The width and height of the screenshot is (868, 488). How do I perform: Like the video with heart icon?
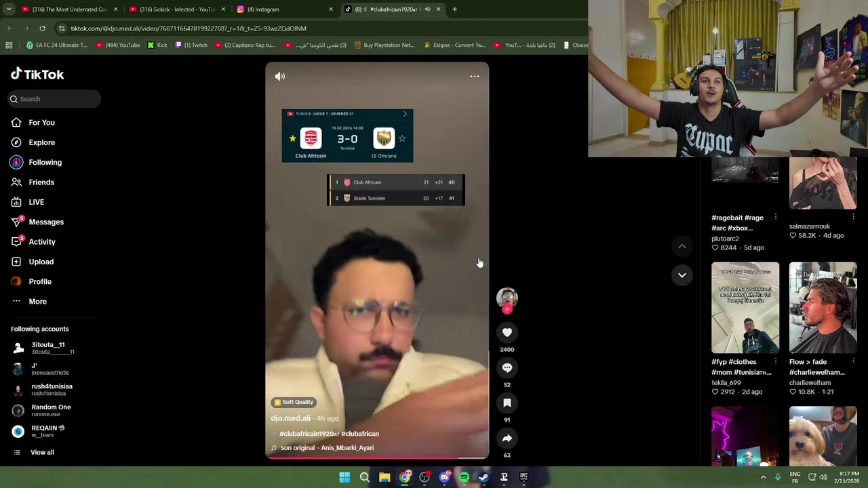[x=507, y=332]
